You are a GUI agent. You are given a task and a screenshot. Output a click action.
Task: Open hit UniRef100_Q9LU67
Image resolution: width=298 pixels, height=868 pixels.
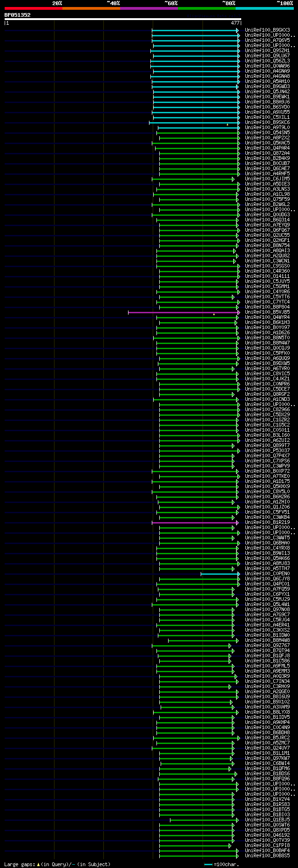[267, 56]
